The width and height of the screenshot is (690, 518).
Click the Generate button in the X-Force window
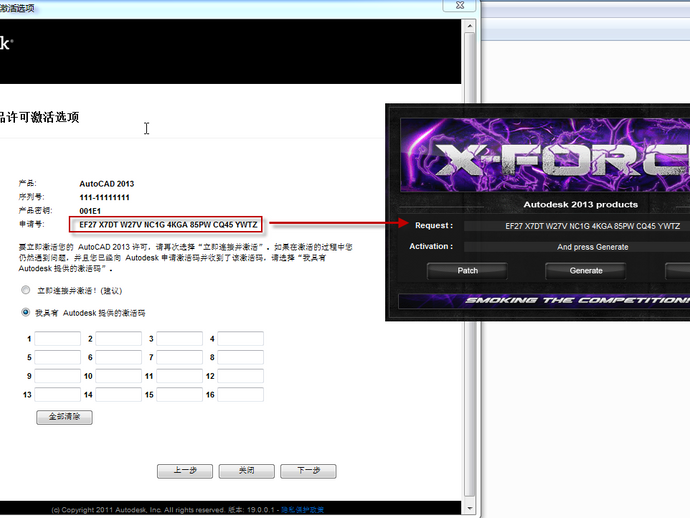coord(586,271)
